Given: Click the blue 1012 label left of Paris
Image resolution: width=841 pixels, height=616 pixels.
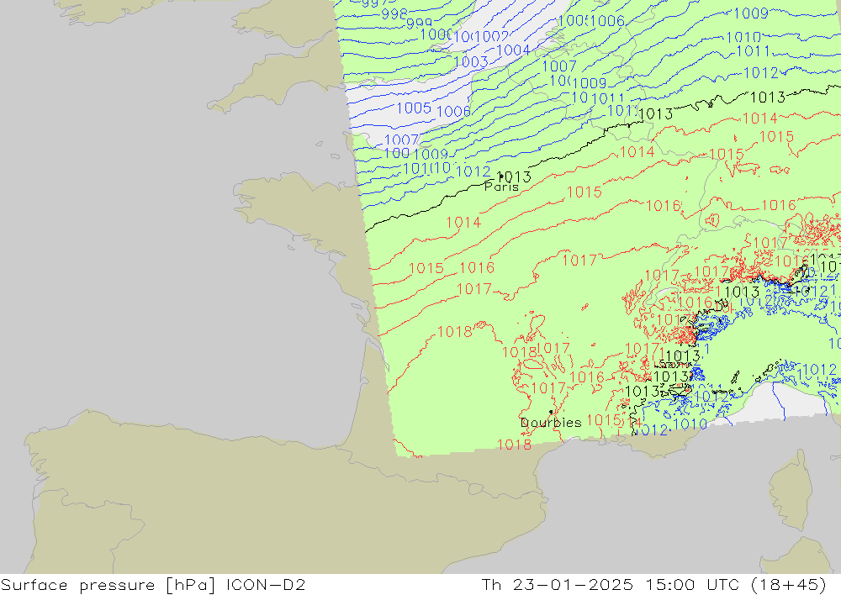Looking at the screenshot, I should (473, 171).
